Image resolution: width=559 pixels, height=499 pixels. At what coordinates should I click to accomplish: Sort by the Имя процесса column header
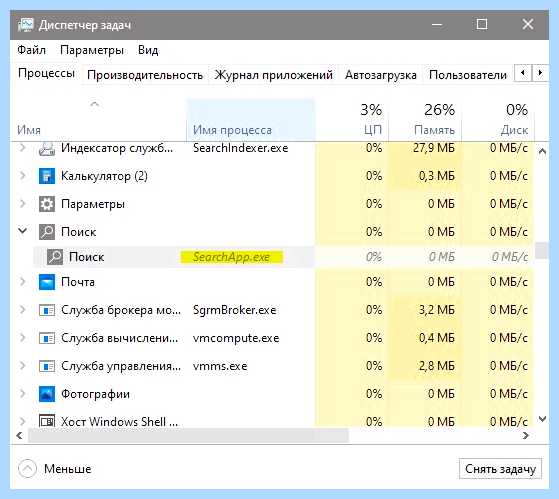point(251,120)
